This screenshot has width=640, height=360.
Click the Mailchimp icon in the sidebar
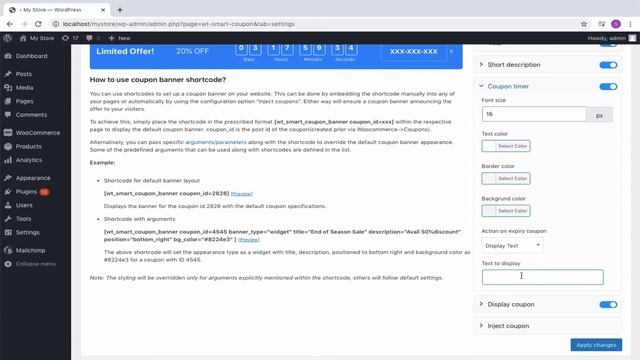point(8,250)
